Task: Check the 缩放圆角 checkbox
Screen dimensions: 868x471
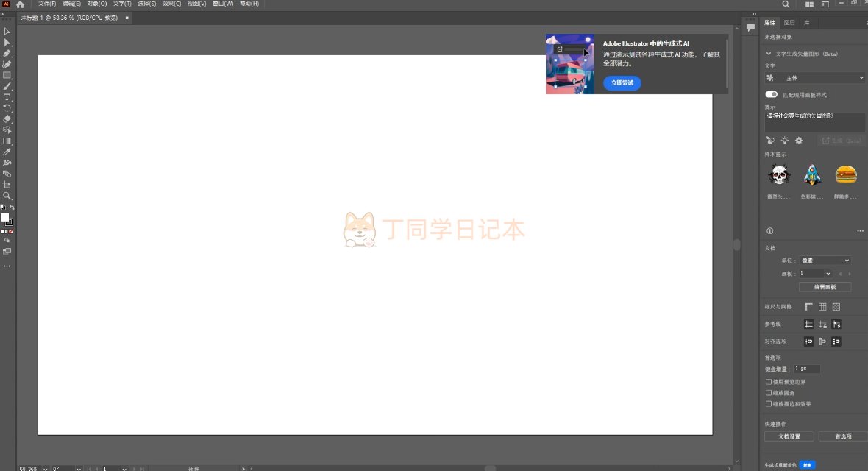Action: (769, 393)
